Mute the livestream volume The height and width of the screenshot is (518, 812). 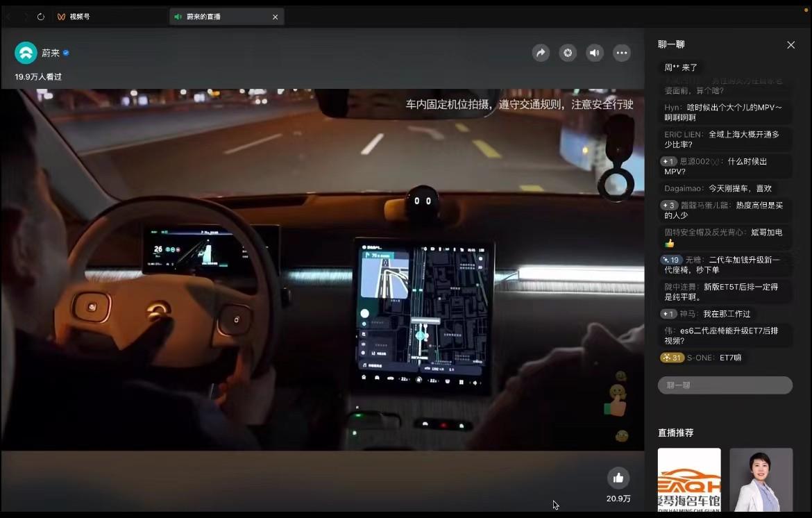tap(595, 53)
